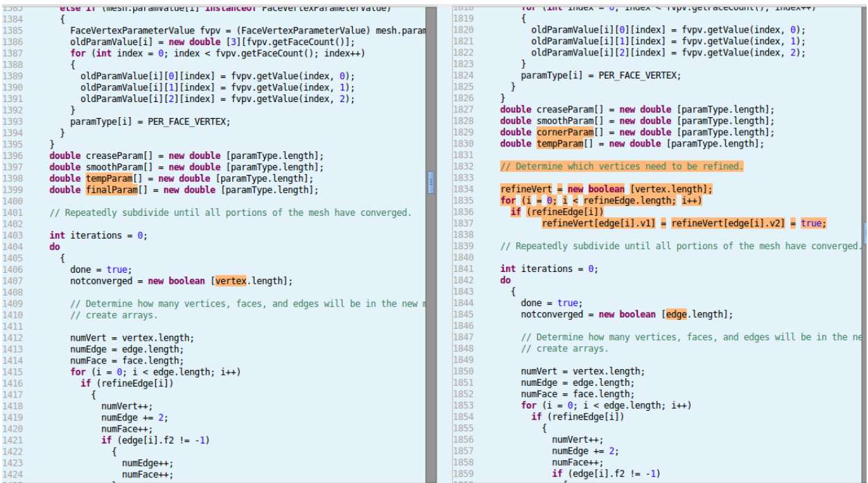Screen dimensions: 868x483
Task: Click "int iterations = 0;" on line 1403
Action: [x=98, y=235]
